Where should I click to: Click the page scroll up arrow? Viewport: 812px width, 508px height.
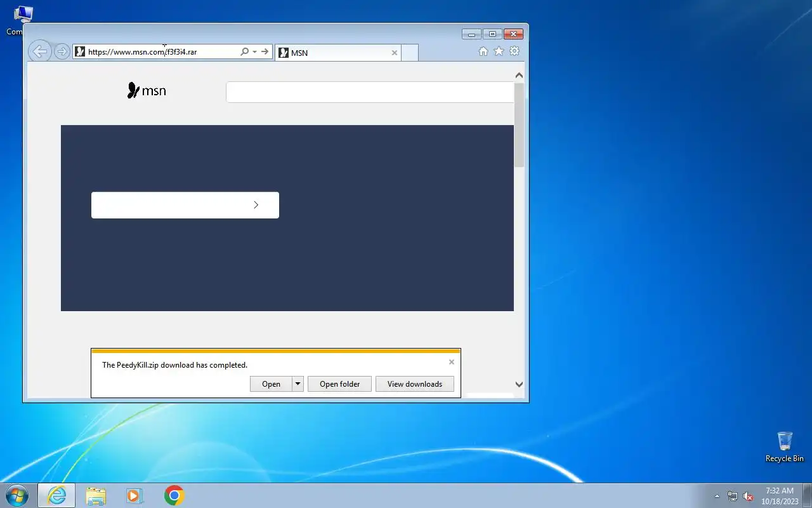click(519, 76)
